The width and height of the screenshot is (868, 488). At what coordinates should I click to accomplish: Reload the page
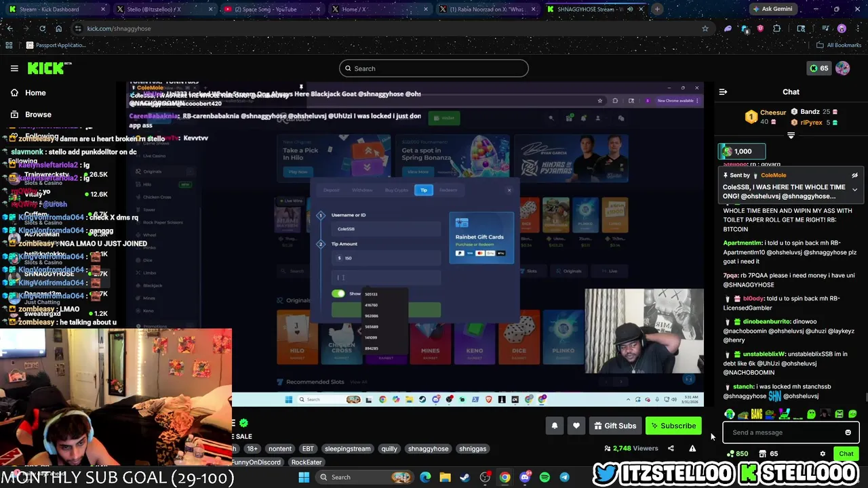42,28
